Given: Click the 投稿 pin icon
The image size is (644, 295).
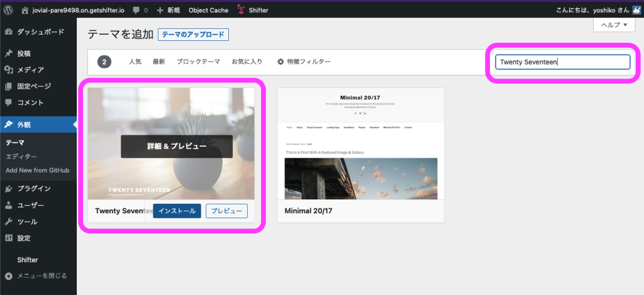Looking at the screenshot, I should click(9, 53).
